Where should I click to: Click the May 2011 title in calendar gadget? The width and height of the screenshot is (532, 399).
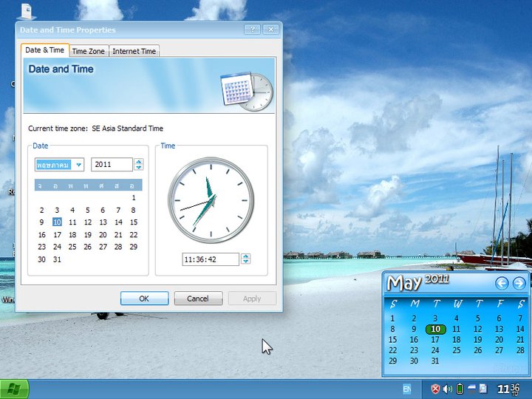(418, 282)
